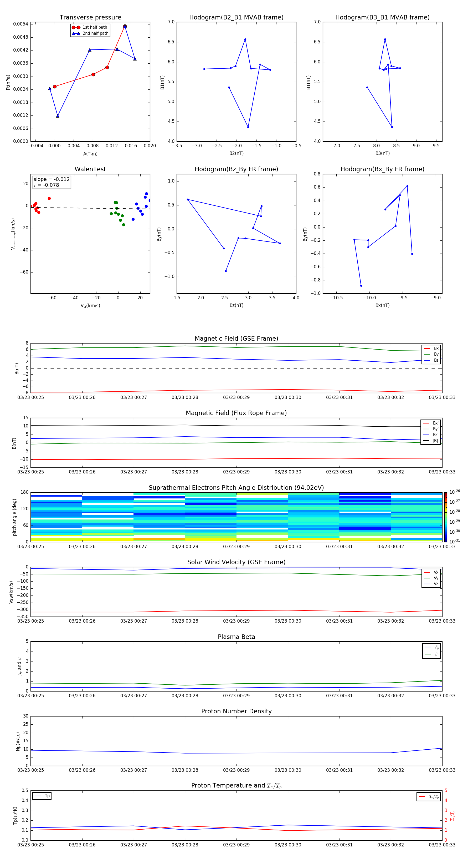This screenshot has width=473, height=868.
Task: Click the 'B3(nT)' x-axis label
Action: tap(382, 153)
